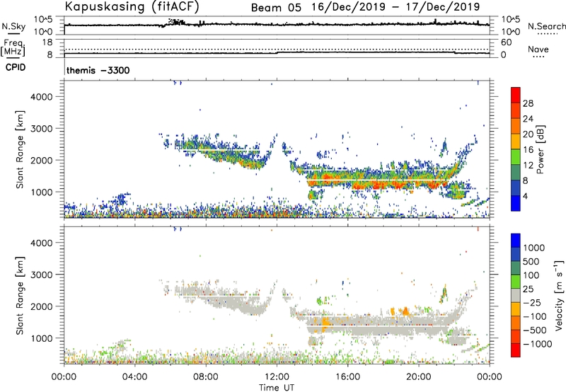
Task: Click the "500" value on velocity colorbar
Action: pos(531,262)
